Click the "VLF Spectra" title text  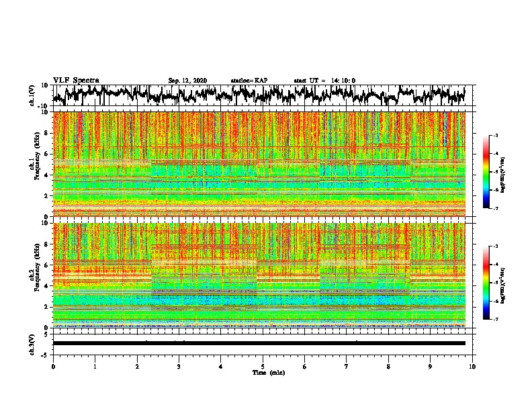(76, 81)
